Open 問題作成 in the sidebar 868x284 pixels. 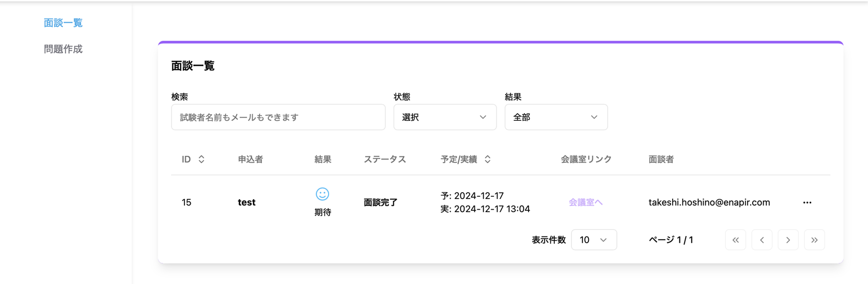tap(63, 49)
